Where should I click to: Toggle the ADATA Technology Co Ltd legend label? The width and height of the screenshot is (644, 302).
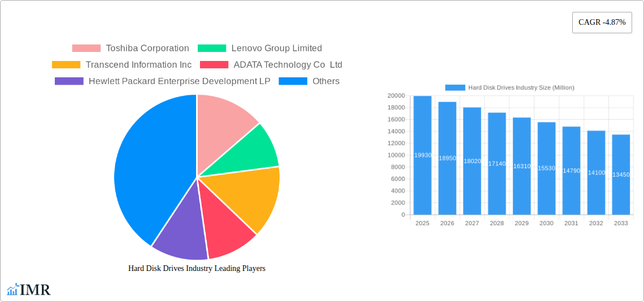coord(288,65)
